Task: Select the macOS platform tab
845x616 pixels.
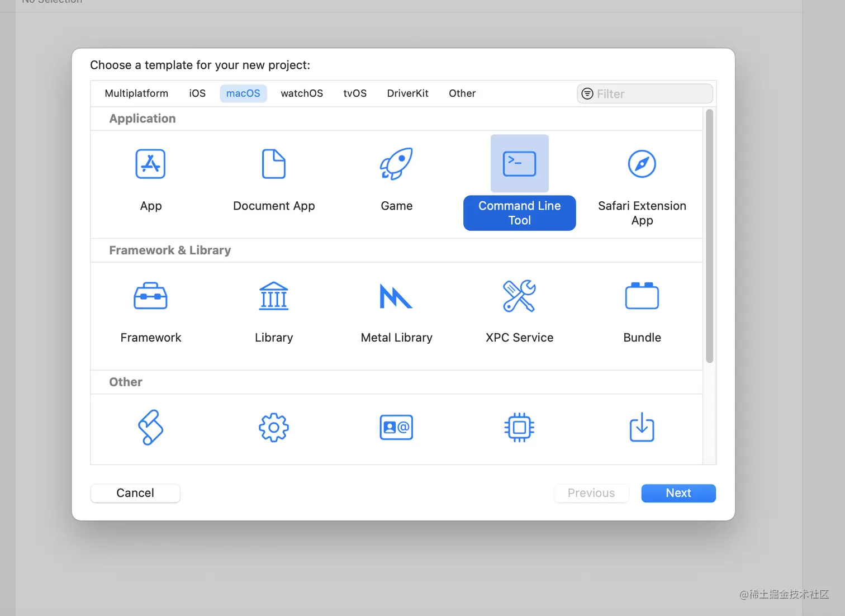Action: tap(243, 93)
